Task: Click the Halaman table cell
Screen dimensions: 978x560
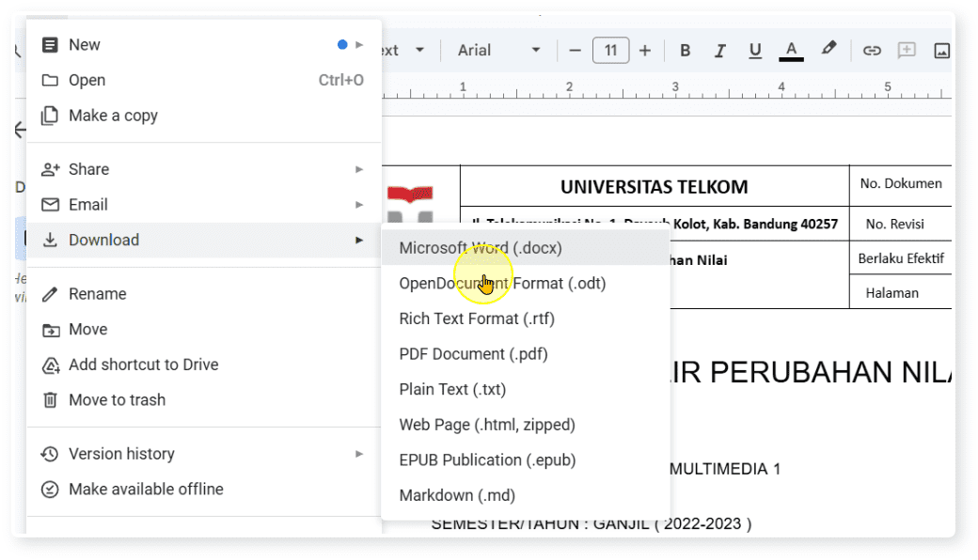Action: pos(901,292)
